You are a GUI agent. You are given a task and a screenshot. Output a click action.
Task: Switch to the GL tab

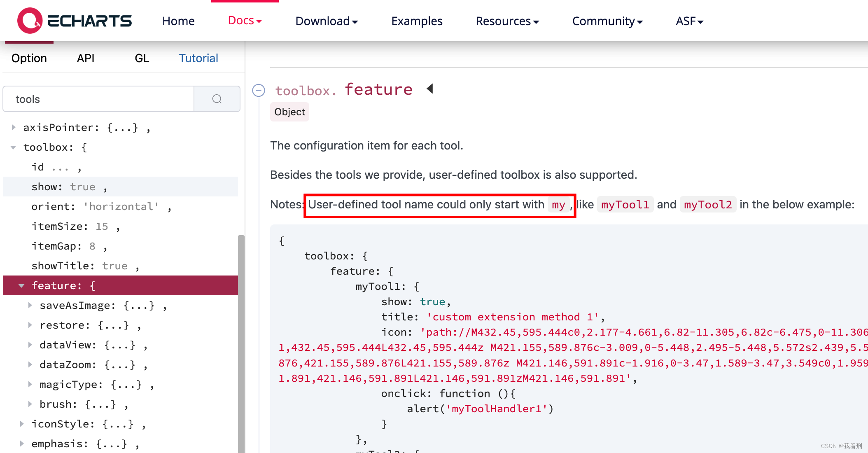pos(142,58)
